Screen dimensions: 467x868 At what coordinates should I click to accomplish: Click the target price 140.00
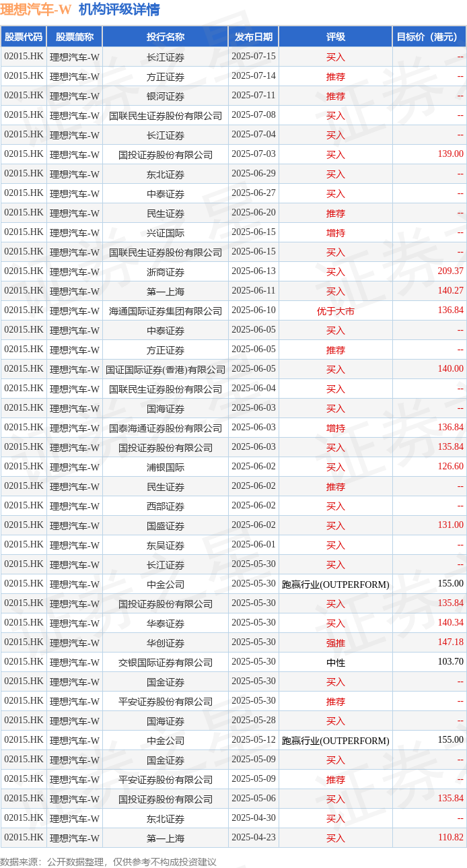coord(450,369)
